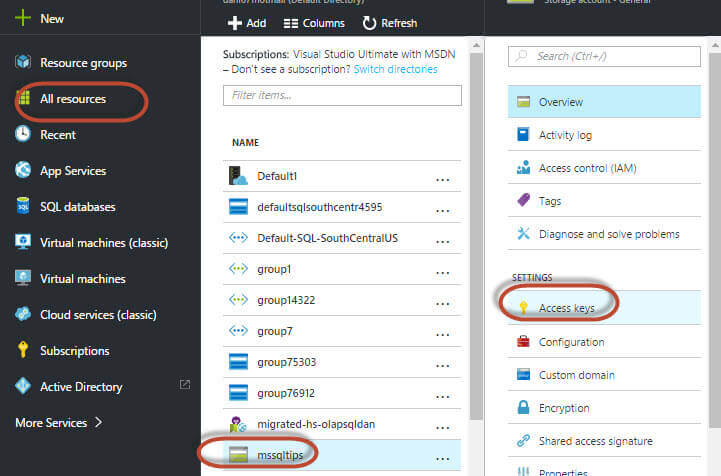The width and height of the screenshot is (721, 476).
Task: Open the Recent clock icon
Action: point(23,134)
